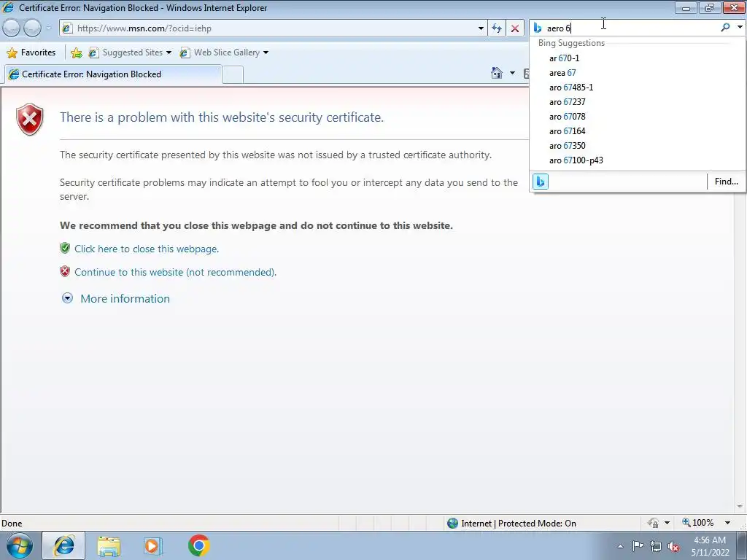Select the 'area 67' suggestion
747x560 pixels.
point(638,73)
